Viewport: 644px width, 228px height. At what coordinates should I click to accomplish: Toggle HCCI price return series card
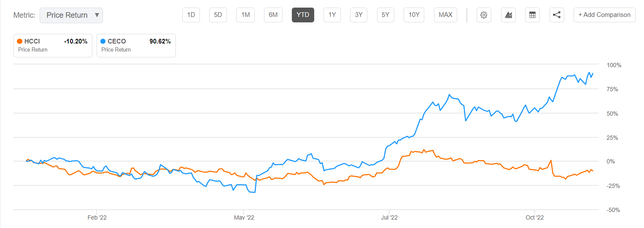pyautogui.click(x=53, y=45)
